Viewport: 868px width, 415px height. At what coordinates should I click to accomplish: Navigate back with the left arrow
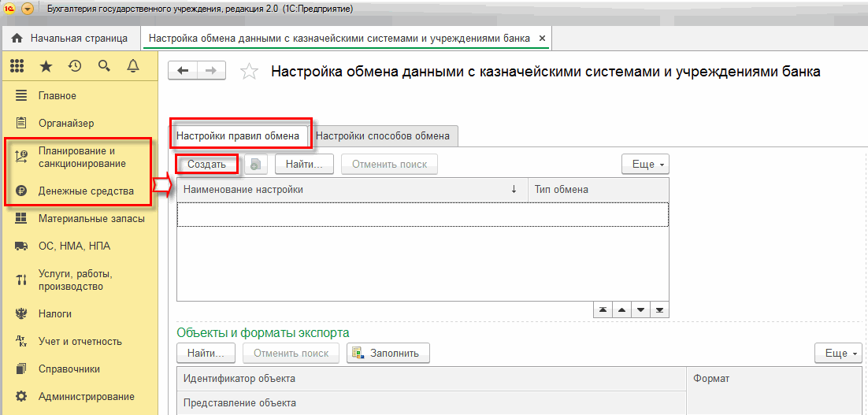coord(184,71)
